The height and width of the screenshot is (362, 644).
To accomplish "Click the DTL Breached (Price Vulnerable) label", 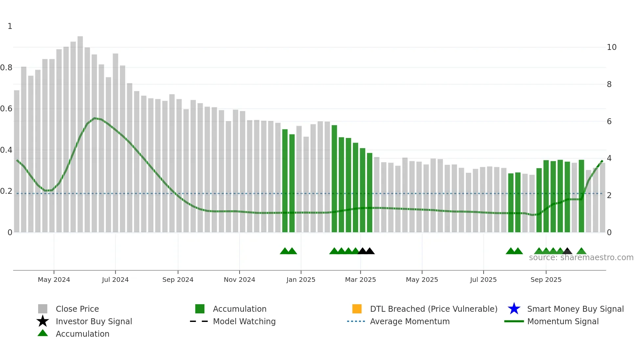I will (434, 309).
